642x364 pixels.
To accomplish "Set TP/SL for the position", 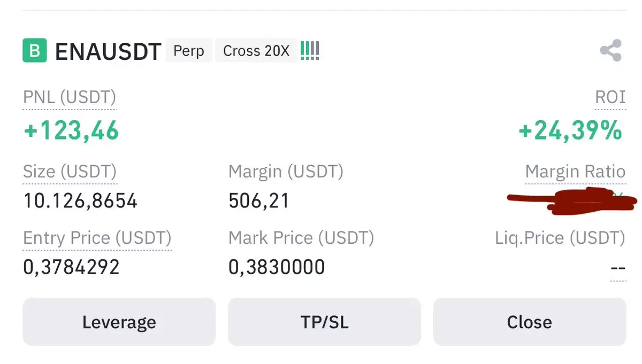I will coord(324,322).
